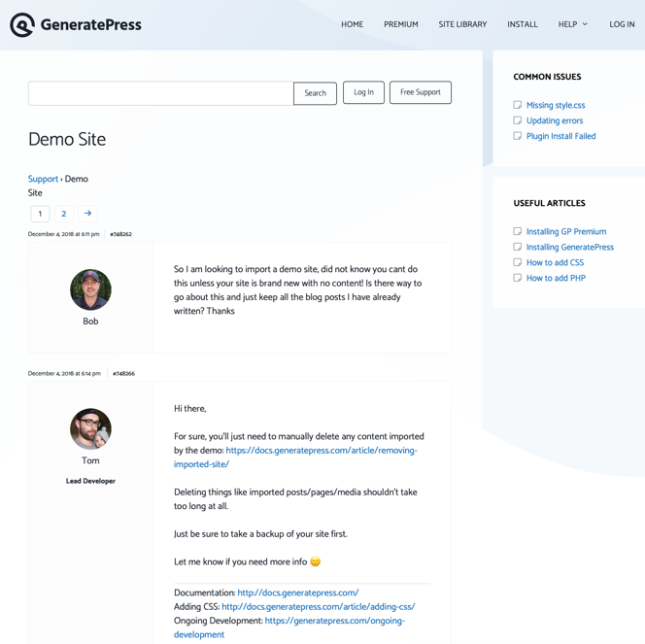
Task: Open the How to add CSS link
Action: pos(556,262)
